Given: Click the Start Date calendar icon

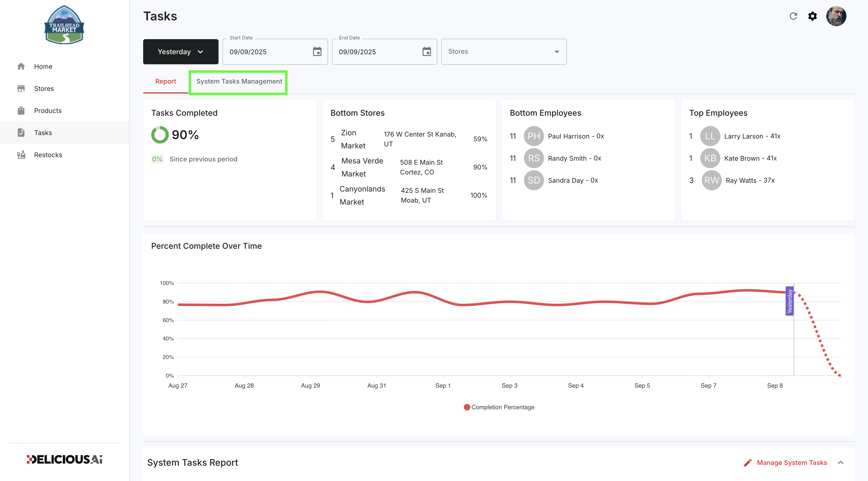Looking at the screenshot, I should tap(317, 51).
